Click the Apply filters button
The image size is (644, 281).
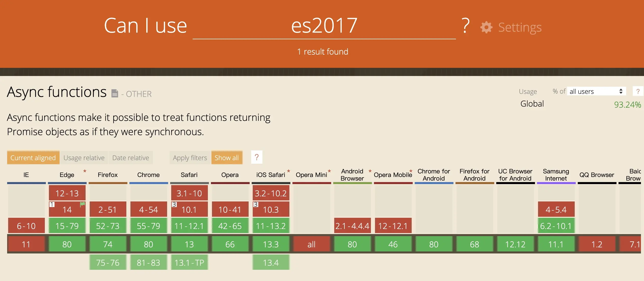[x=190, y=158]
